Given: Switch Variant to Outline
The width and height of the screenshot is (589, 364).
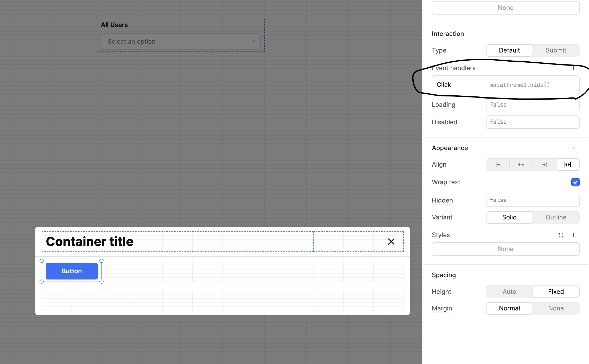Looking at the screenshot, I should point(556,217).
